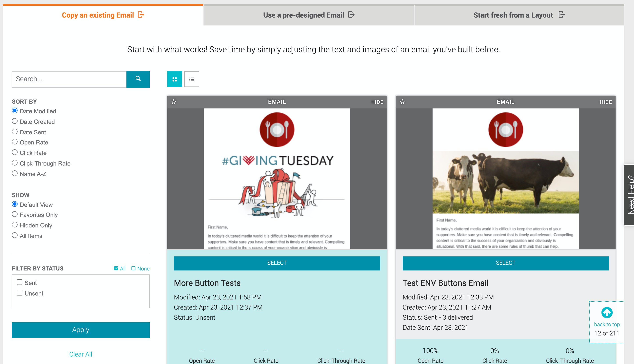This screenshot has width=634, height=364.
Task: Hide the More Button Tests email
Action: click(x=377, y=102)
